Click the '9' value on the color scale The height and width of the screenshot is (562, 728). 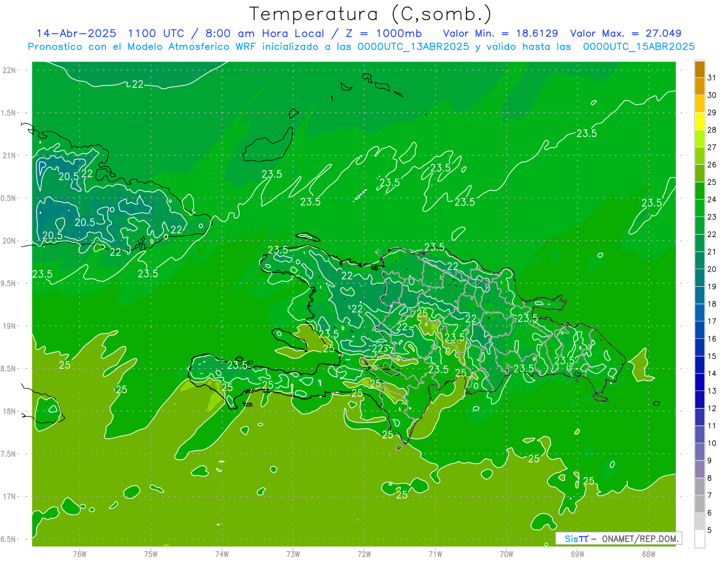tap(710, 461)
